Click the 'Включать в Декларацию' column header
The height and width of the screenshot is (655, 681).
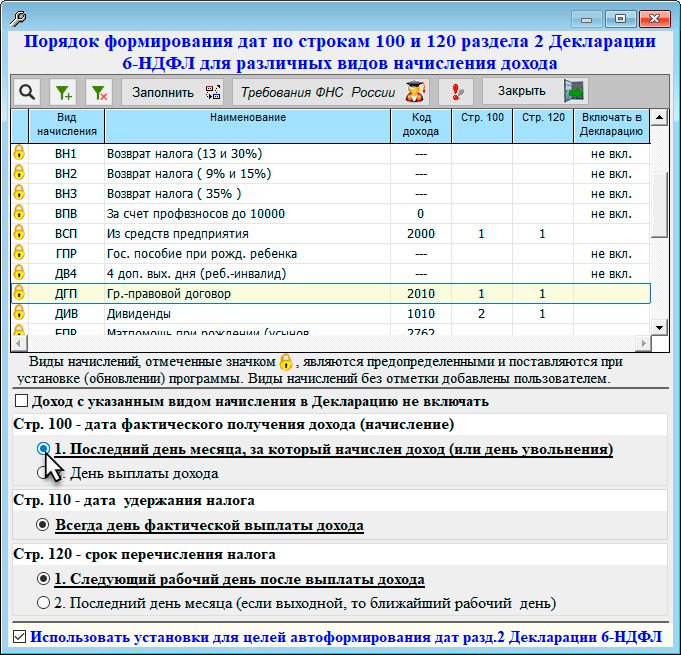[x=612, y=125]
